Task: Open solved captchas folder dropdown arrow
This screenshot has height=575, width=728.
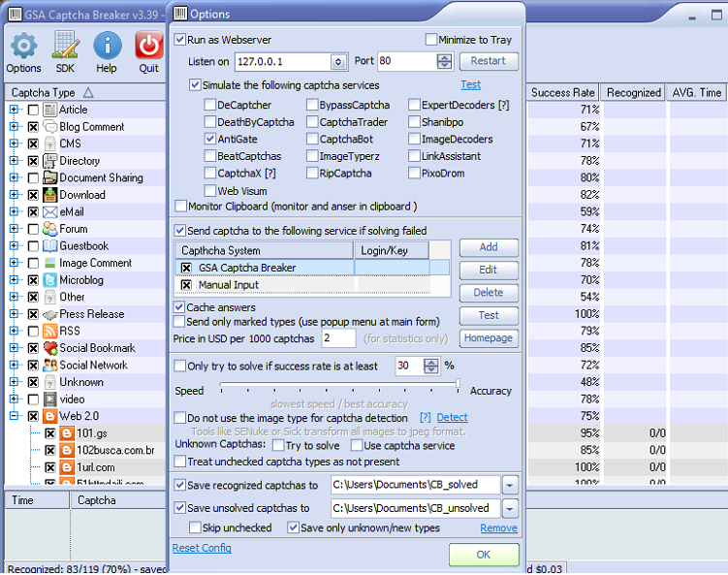Action: point(509,486)
